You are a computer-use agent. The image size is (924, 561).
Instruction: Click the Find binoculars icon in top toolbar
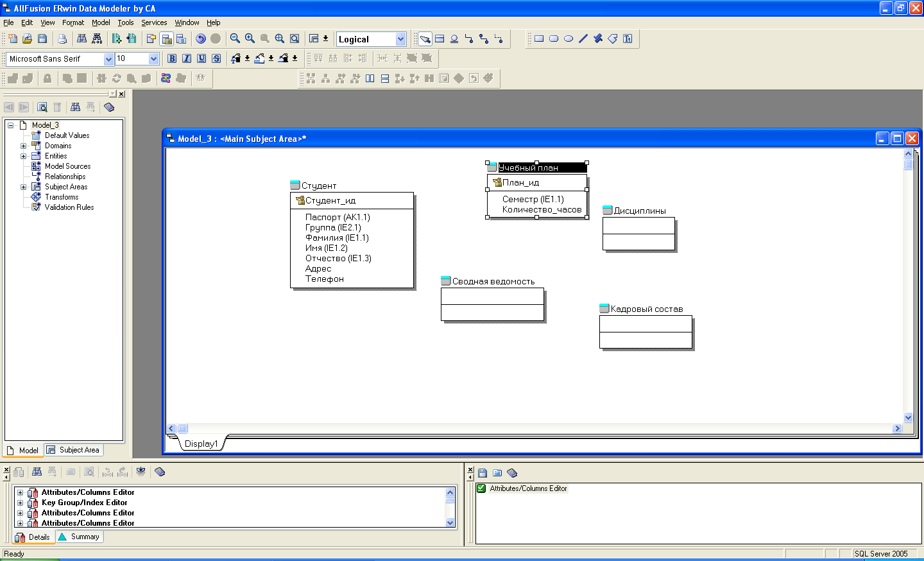(81, 39)
